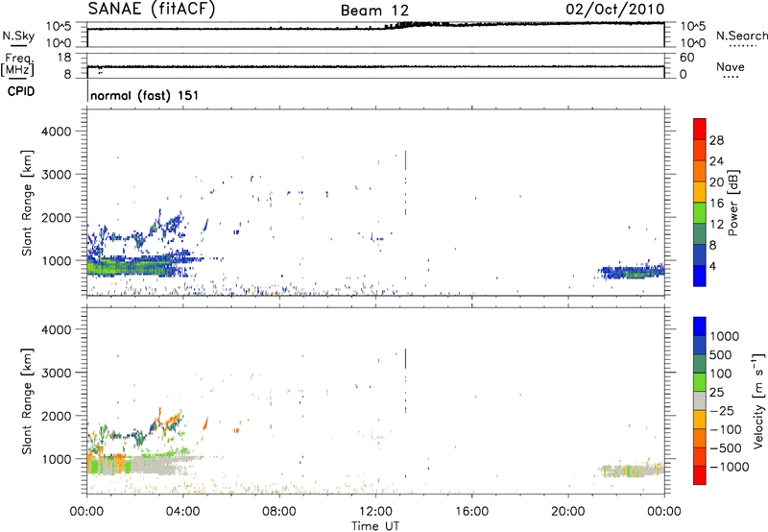Click the '16:00' time tick label

click(471, 512)
